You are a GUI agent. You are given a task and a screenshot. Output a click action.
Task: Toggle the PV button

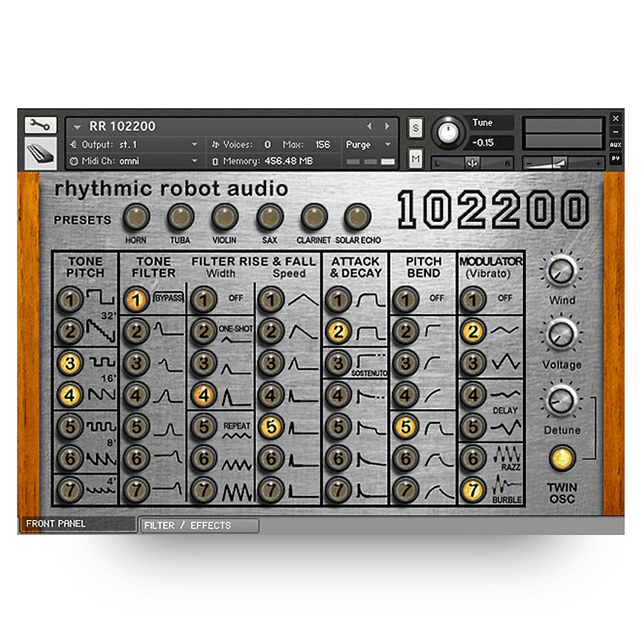coord(616,158)
